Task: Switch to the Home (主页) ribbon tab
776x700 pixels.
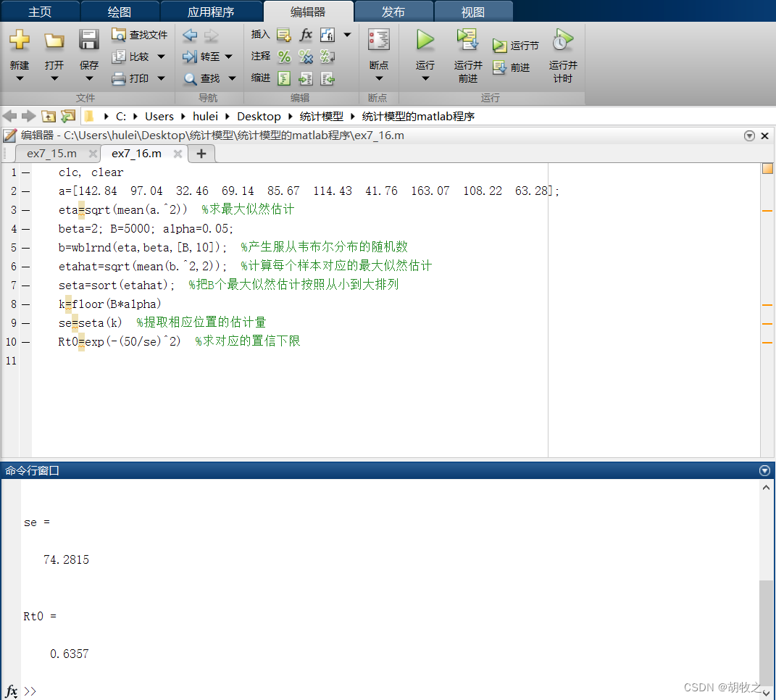Action: pos(40,12)
